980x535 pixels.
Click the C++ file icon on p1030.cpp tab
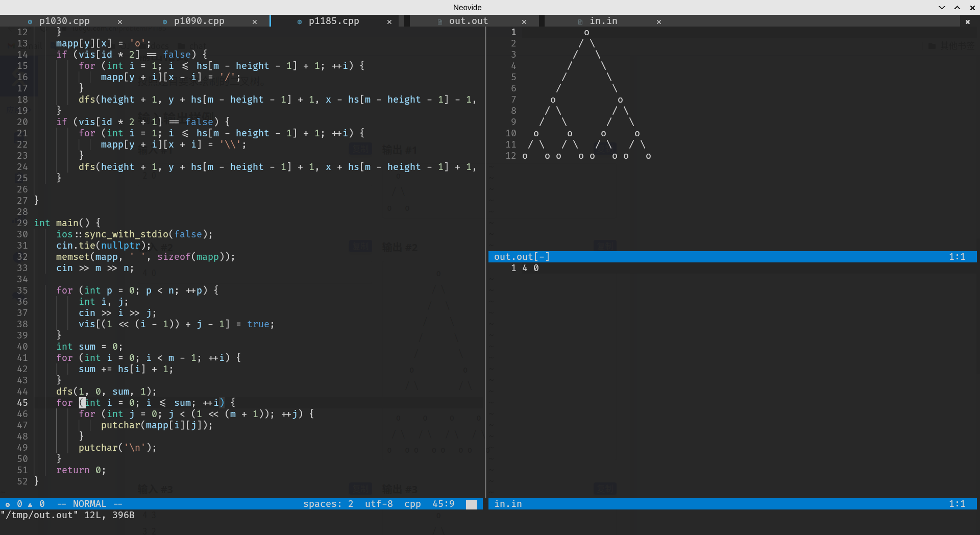click(30, 21)
